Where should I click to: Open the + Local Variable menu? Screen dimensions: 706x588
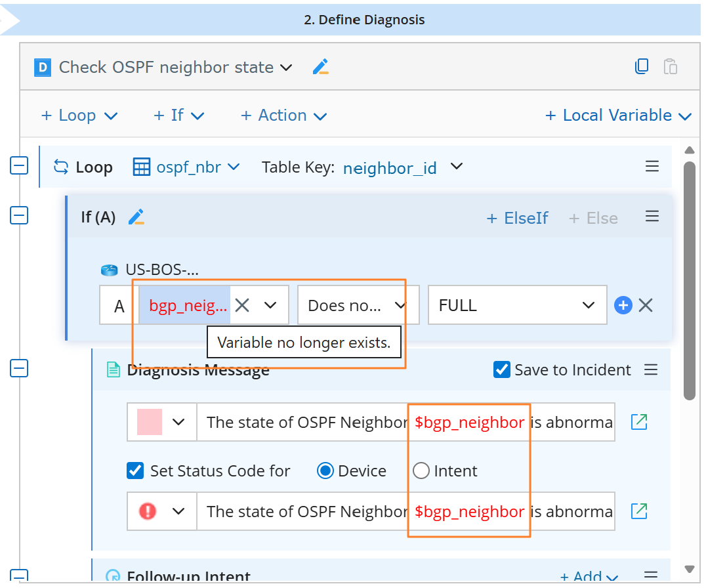pyautogui.click(x=618, y=115)
